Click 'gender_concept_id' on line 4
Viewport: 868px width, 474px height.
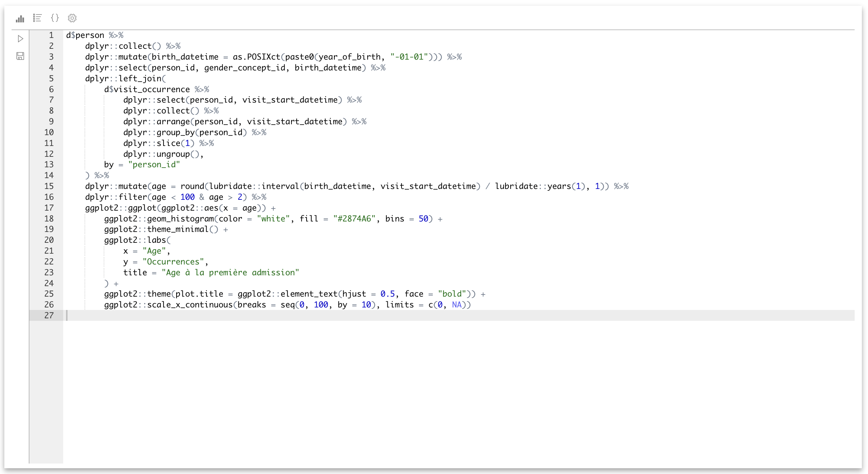[x=245, y=68]
